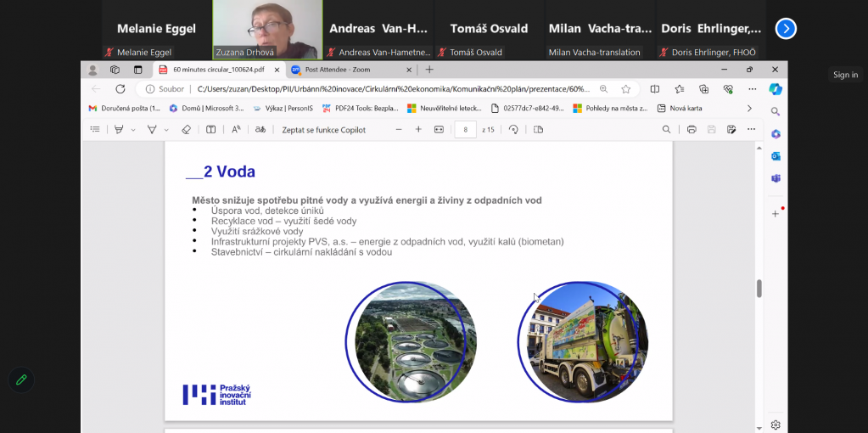
Task: Zoom in the PDF with plus
Action: [x=418, y=130]
